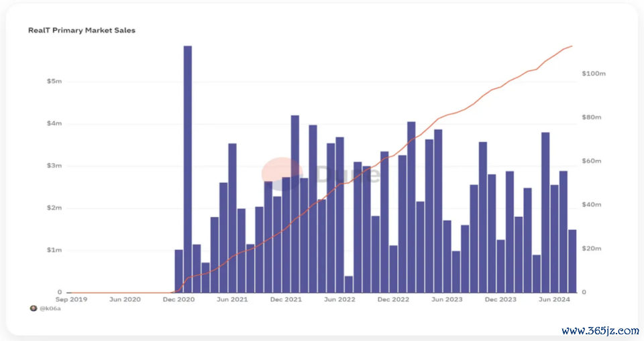
Task: Click the Sep 2019 x-axis label
Action: [70, 299]
